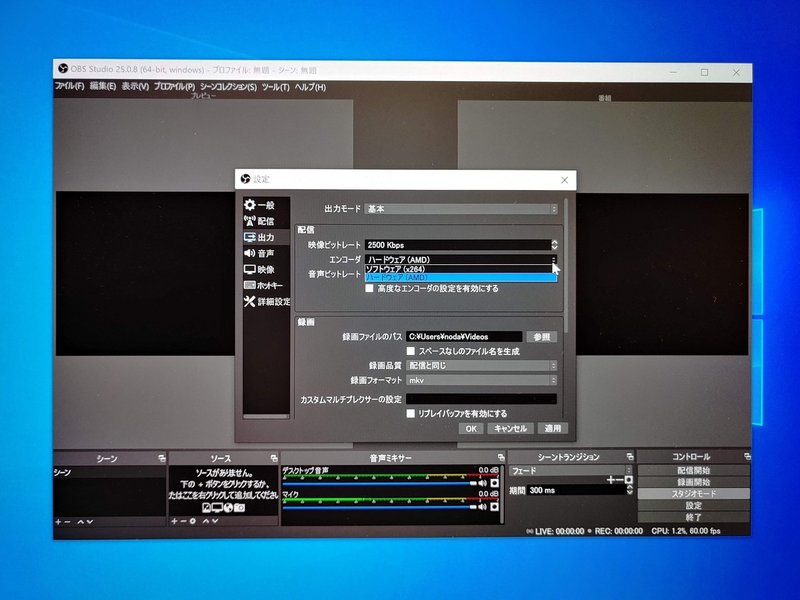Image resolution: width=800 pixels, height=600 pixels.
Task: Adjust マイク volume slider
Action: coord(379,507)
